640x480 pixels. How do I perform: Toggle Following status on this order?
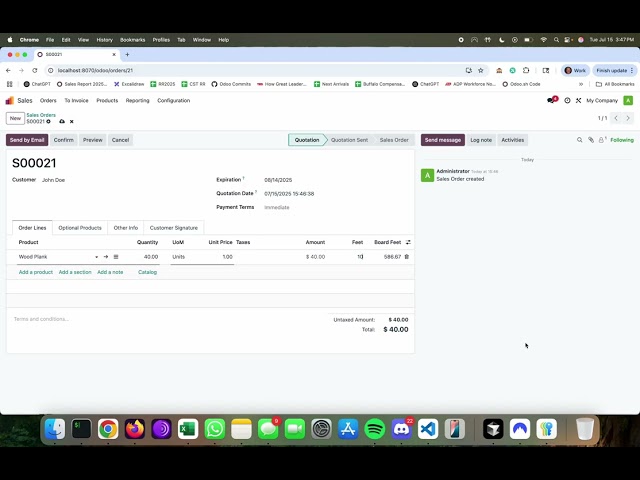point(622,140)
